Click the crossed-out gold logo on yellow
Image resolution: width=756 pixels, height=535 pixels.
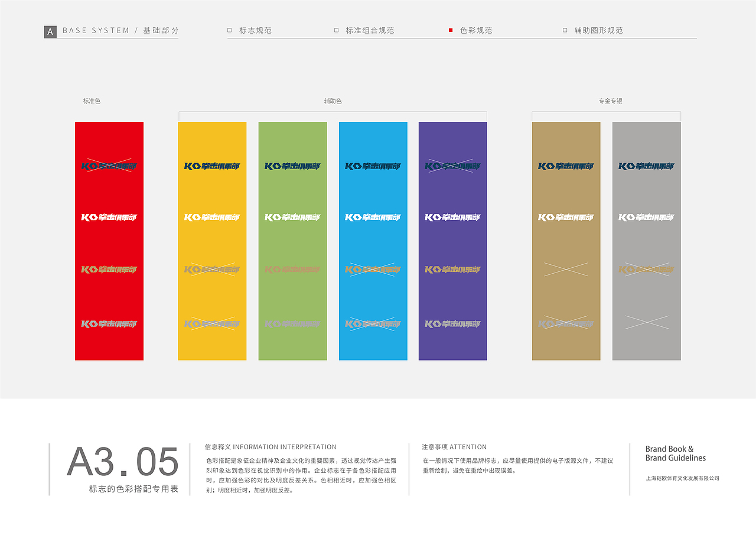pyautogui.click(x=212, y=270)
